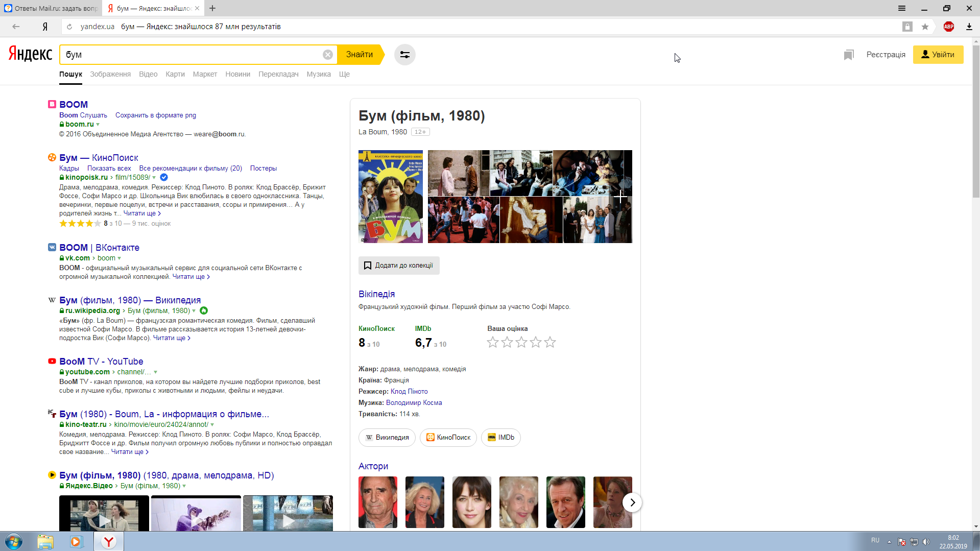Screen dimensions: 980x551
Task: Open the first actor photo thumbnail
Action: 378,502
